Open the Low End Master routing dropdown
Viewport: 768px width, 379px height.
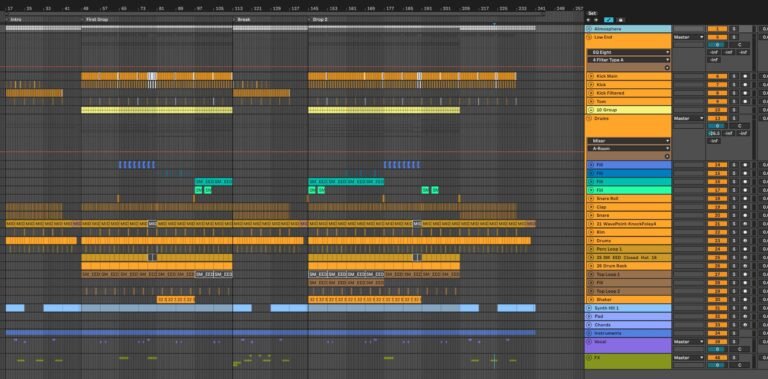point(689,37)
